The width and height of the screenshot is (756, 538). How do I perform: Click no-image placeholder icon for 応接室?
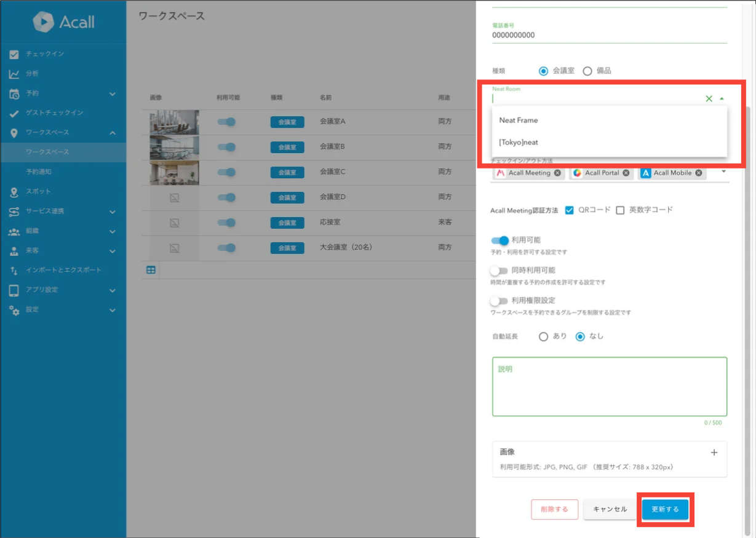pos(174,223)
